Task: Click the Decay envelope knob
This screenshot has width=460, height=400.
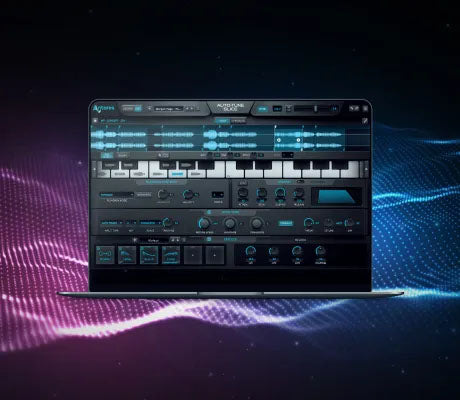Action: (262, 193)
